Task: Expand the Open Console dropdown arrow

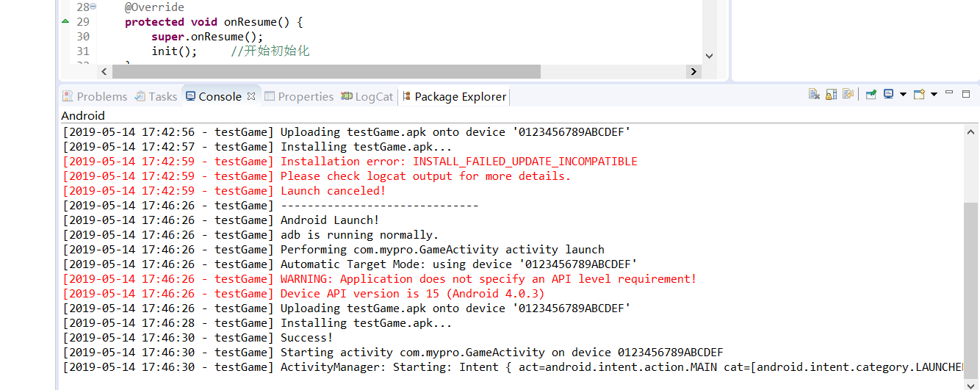Action: (934, 94)
